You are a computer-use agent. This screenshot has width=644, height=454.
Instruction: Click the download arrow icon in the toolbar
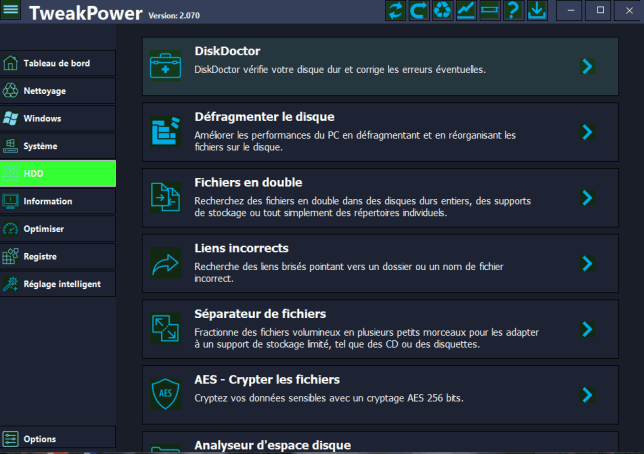tap(537, 11)
